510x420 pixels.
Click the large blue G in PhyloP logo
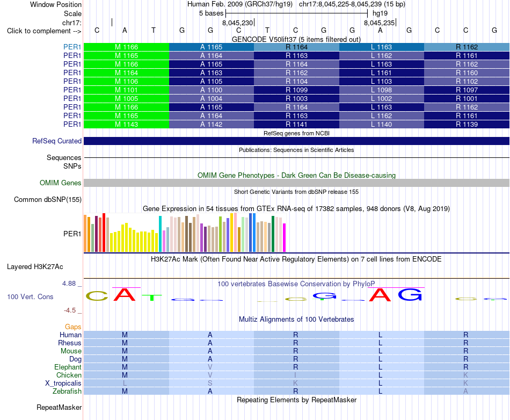coord(410,295)
